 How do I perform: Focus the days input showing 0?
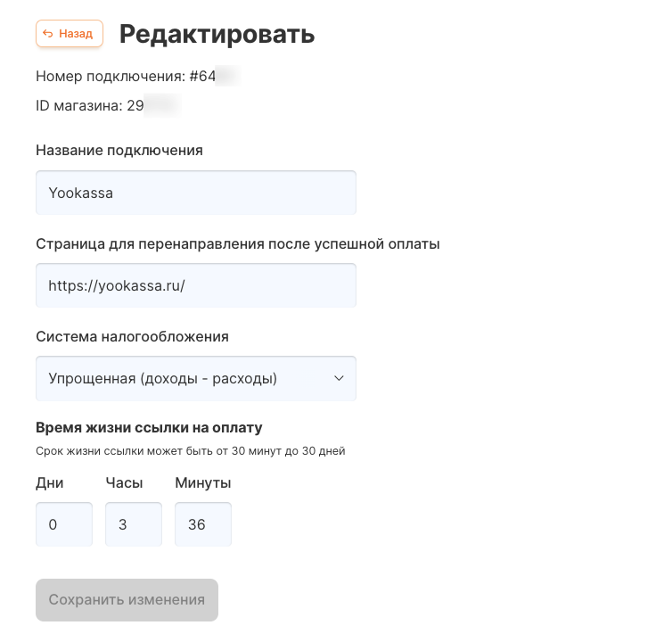click(x=64, y=524)
